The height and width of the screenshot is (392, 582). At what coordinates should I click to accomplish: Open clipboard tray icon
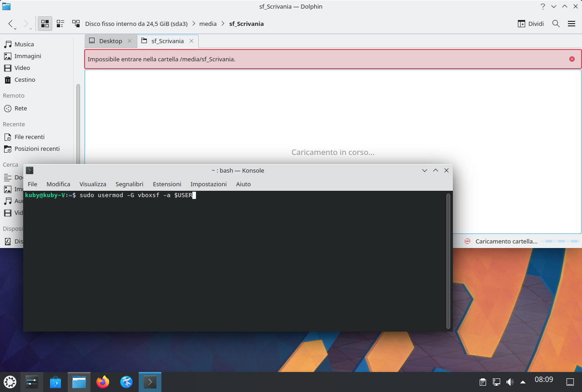pos(483,382)
